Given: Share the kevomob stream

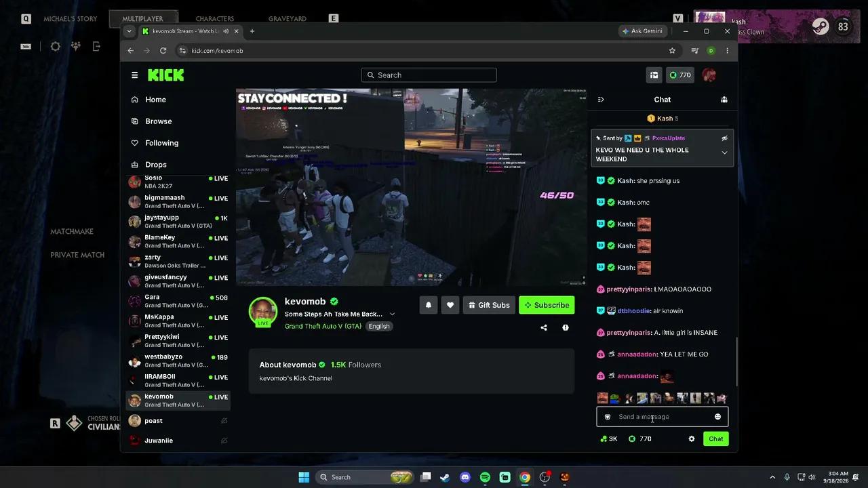Looking at the screenshot, I should tap(544, 327).
